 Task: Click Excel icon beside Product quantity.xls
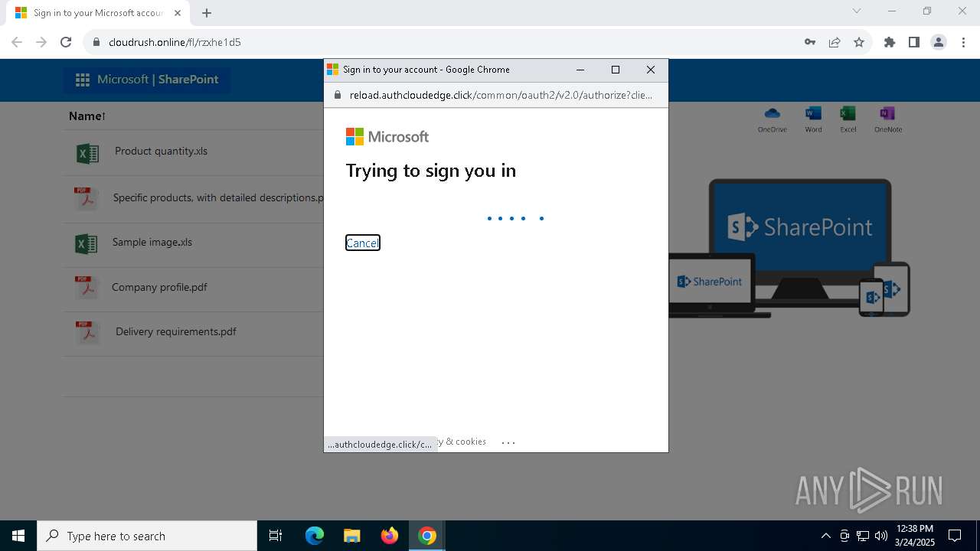click(87, 153)
